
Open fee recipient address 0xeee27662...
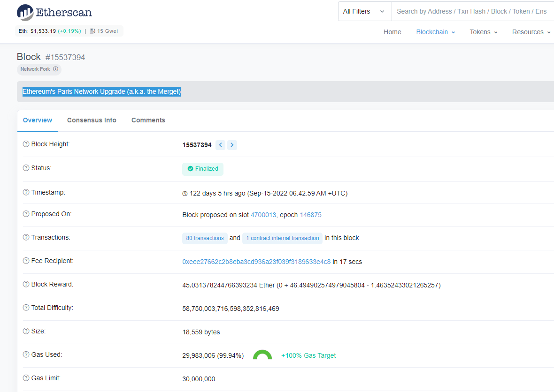[256, 262]
